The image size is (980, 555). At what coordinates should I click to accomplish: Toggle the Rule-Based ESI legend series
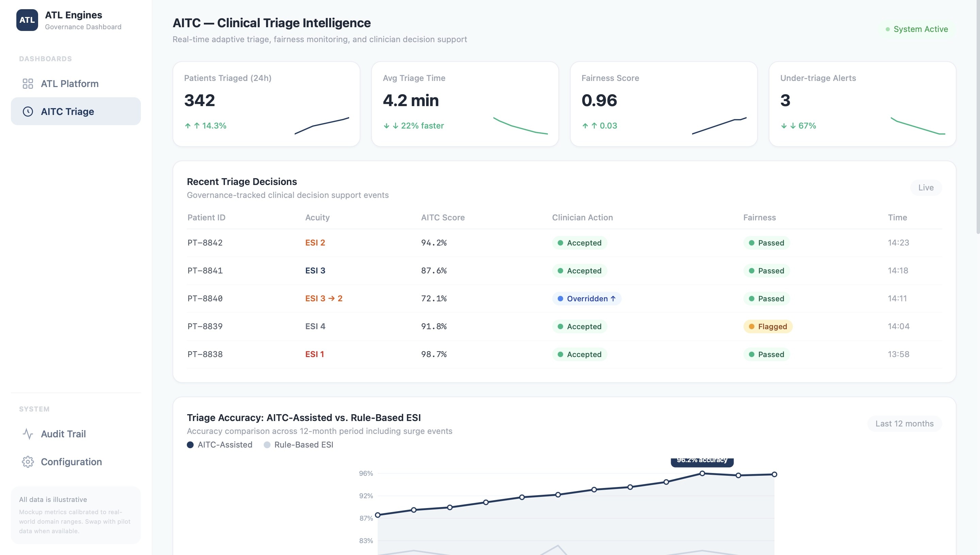(298, 444)
